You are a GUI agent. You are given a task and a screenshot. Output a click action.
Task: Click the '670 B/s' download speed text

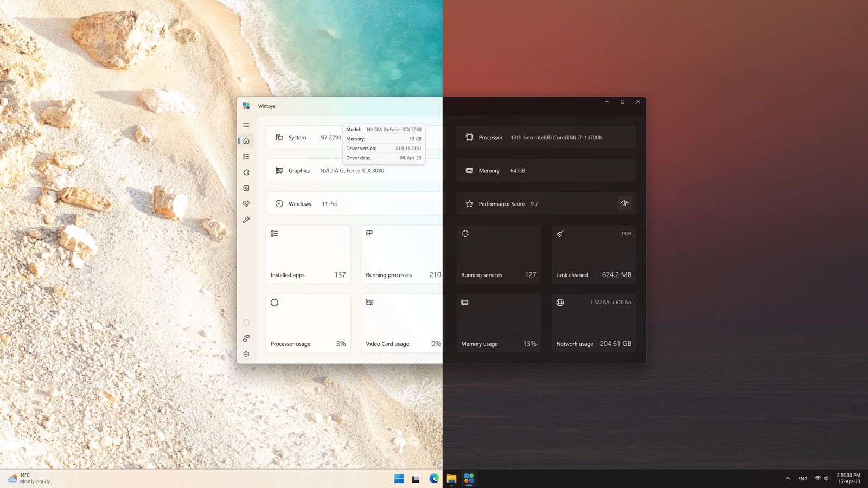[623, 303]
